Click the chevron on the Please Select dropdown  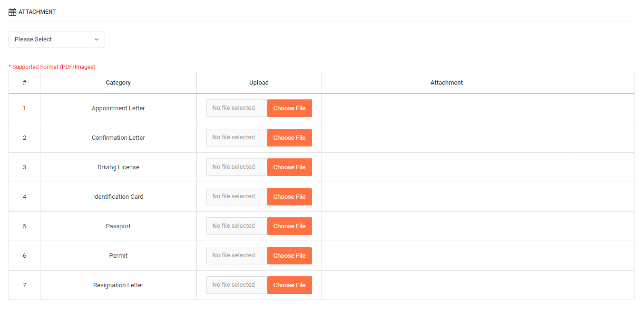[x=97, y=39]
